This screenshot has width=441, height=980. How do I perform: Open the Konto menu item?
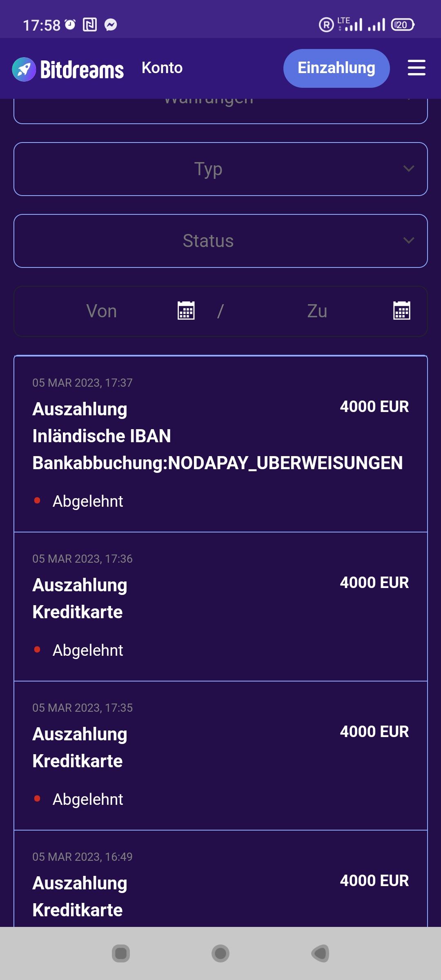(x=162, y=68)
